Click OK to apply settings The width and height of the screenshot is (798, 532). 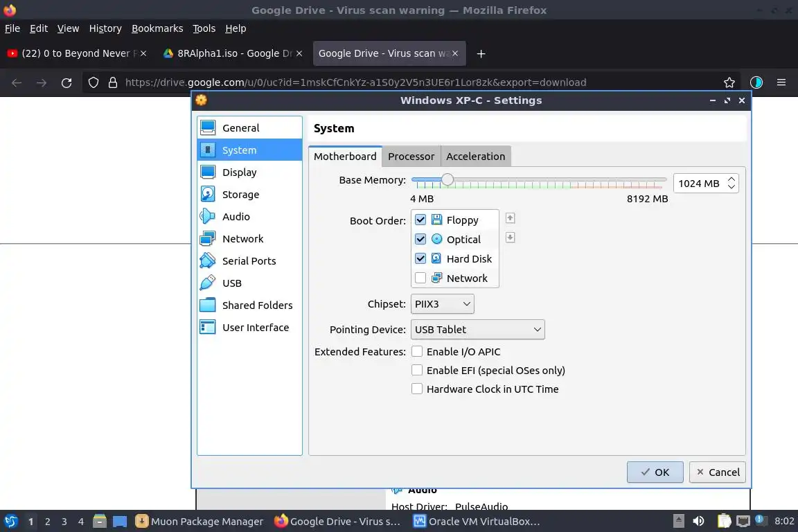point(655,472)
